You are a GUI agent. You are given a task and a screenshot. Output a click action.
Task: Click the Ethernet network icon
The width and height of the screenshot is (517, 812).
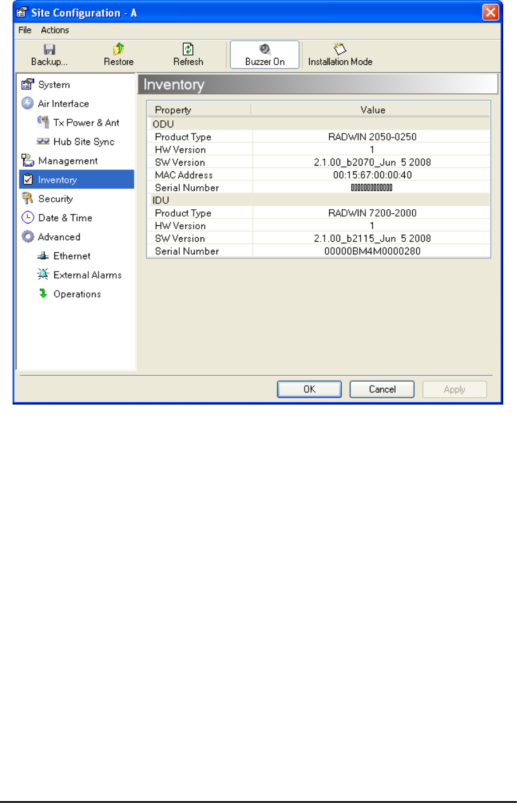43,256
